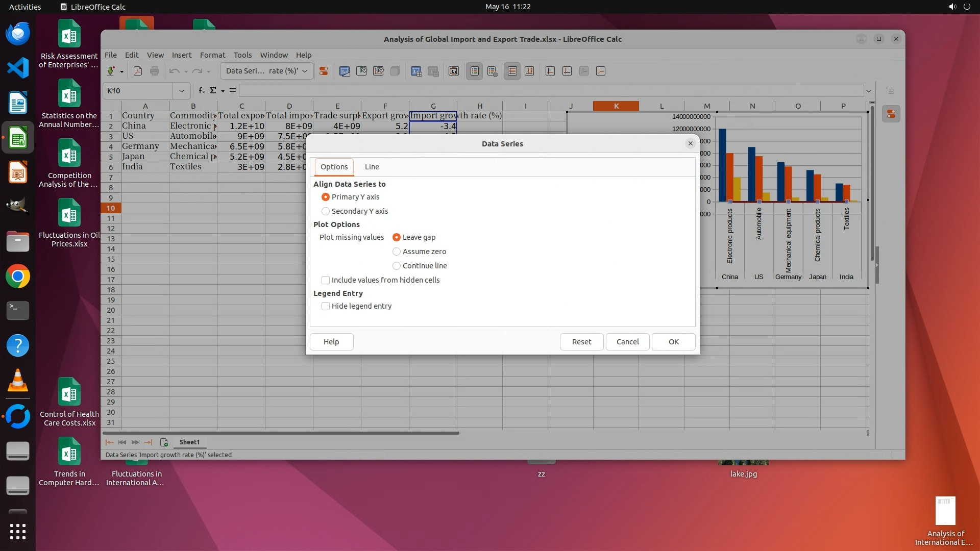
Task: Open the Chart Type icon
Action: [x=345, y=71]
